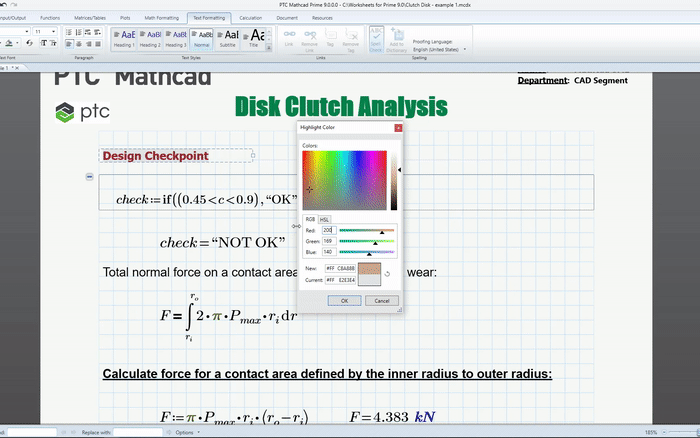The width and height of the screenshot is (700, 438).
Task: Open the font name dropdown arrow
Action: pyautogui.click(x=27, y=31)
